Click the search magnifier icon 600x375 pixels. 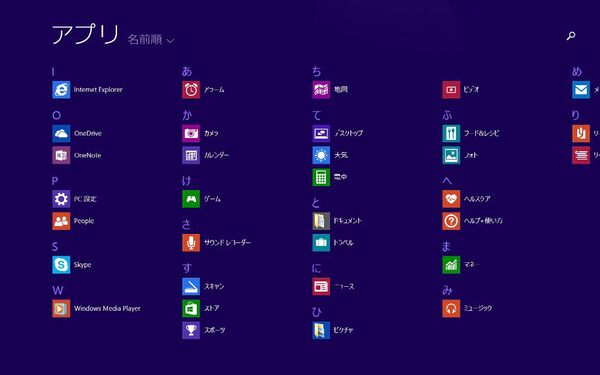(x=571, y=36)
